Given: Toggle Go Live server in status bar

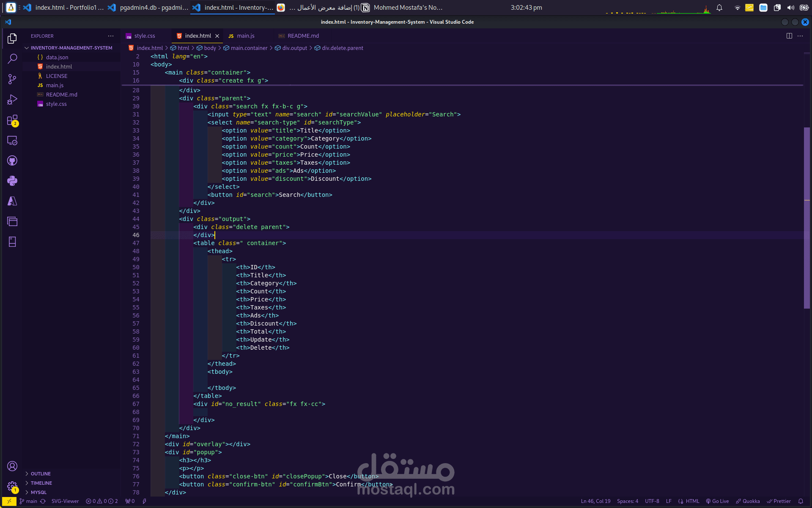Looking at the screenshot, I should (x=717, y=501).
